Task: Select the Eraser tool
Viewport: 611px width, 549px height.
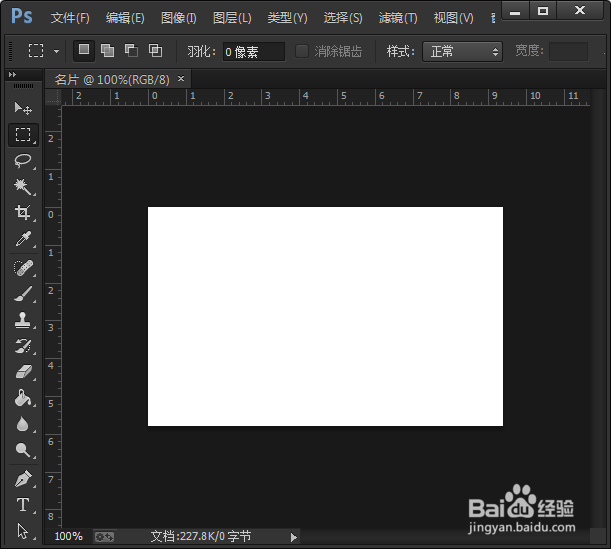Action: (23, 372)
